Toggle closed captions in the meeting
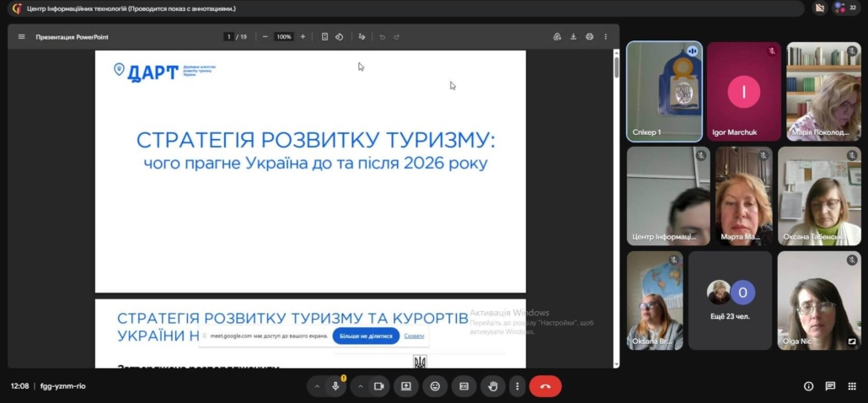Image resolution: width=868 pixels, height=403 pixels. pyautogui.click(x=463, y=386)
